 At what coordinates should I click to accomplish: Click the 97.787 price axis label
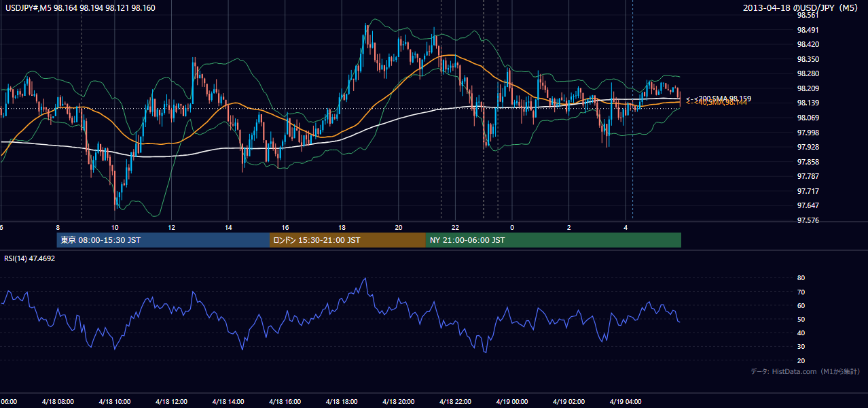pos(808,176)
